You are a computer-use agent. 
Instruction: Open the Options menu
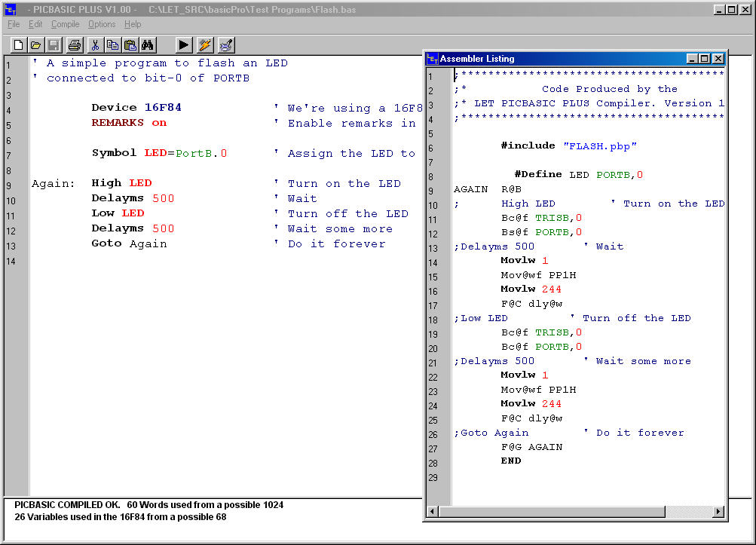pyautogui.click(x=102, y=24)
